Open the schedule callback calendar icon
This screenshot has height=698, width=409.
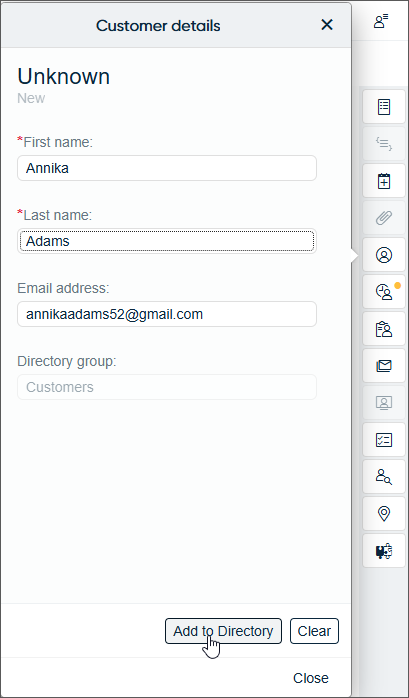(384, 181)
